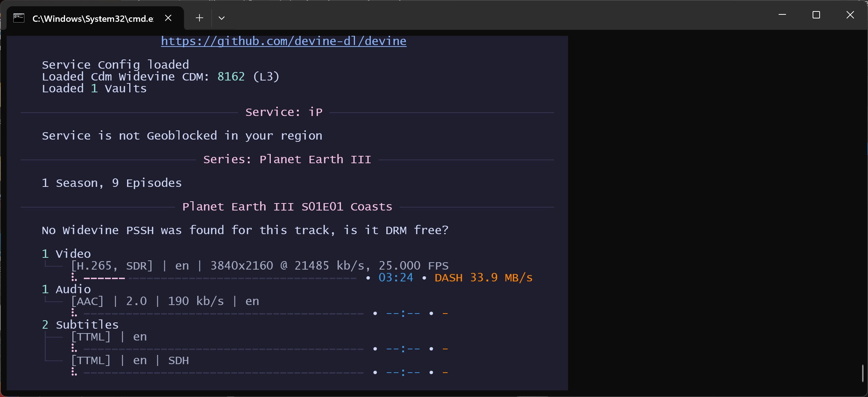Expand the new tab profile dropdown
868x397 pixels.
coord(222,18)
